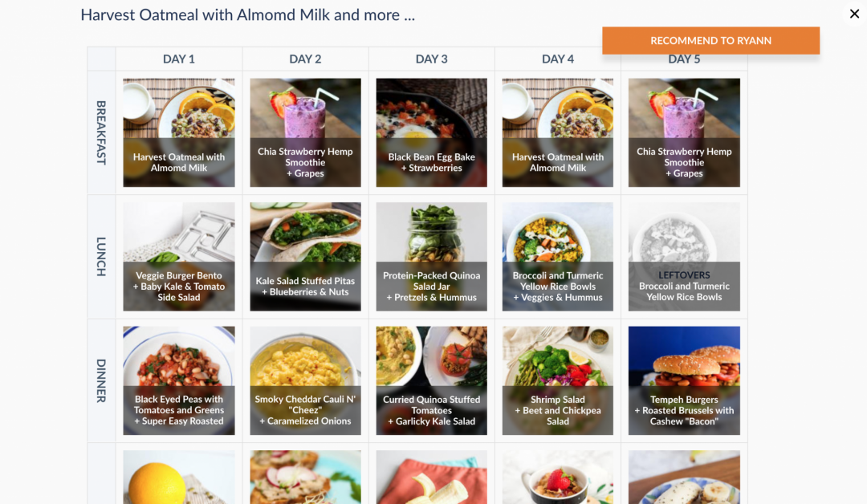Click the Breakfast row label
Screen dimensions: 867x504
(x=101, y=132)
